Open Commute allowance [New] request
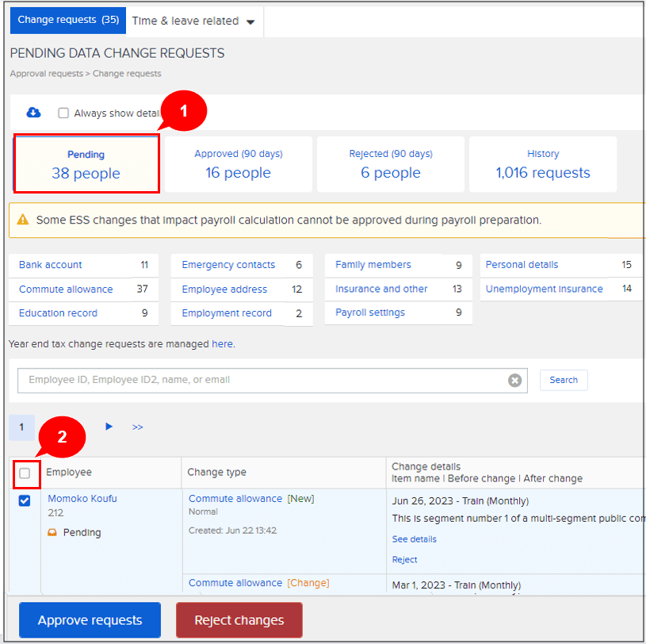The height and width of the screenshot is (644, 646). 235,498
